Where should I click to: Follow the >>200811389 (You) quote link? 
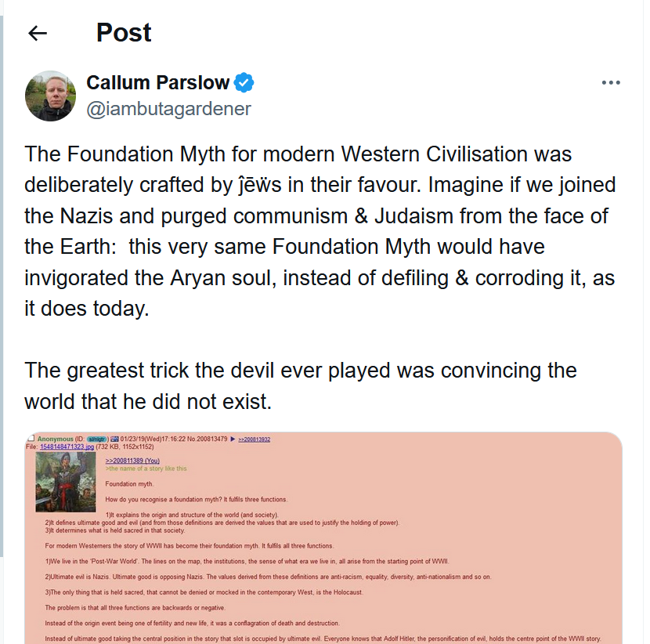132,460
